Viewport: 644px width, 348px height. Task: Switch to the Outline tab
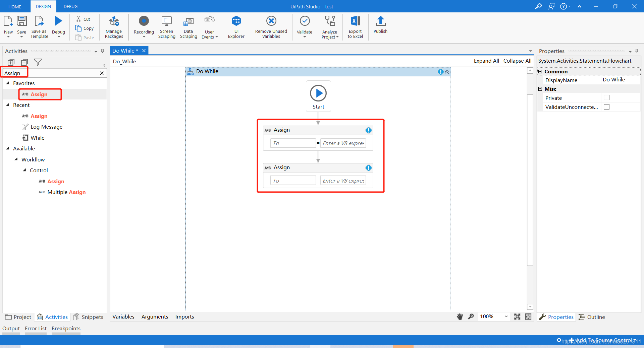point(592,317)
